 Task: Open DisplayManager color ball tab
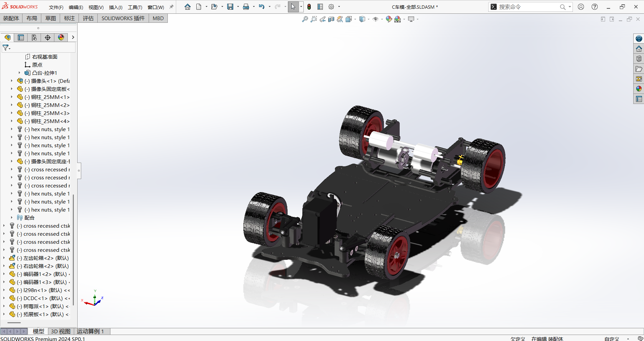(x=61, y=37)
